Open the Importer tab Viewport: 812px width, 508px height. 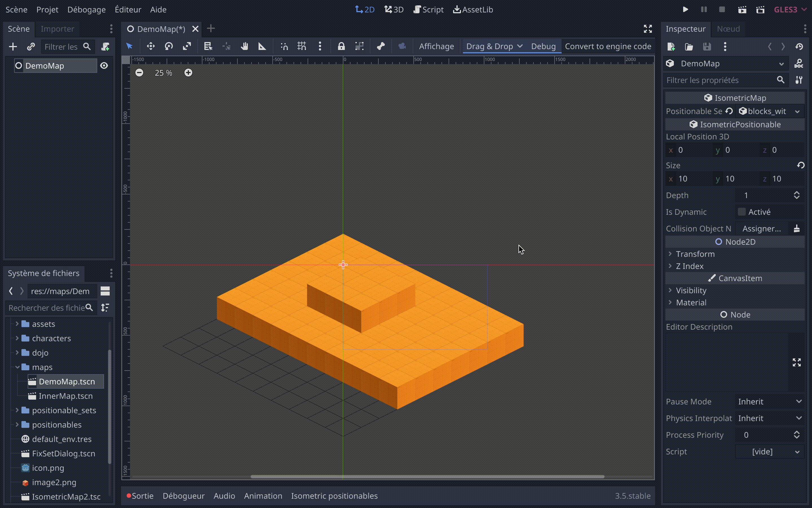pyautogui.click(x=58, y=29)
